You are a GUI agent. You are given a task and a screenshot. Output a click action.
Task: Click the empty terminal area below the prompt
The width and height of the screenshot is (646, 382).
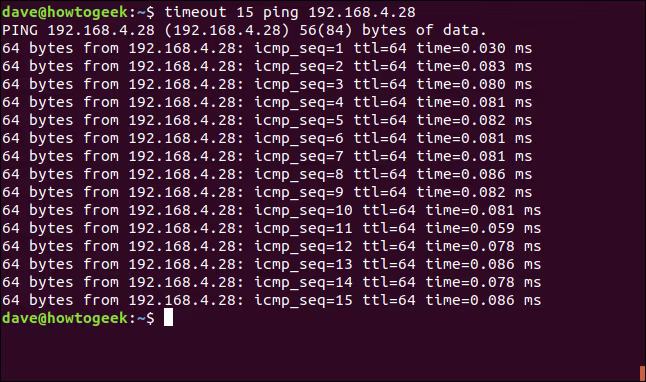click(321, 354)
